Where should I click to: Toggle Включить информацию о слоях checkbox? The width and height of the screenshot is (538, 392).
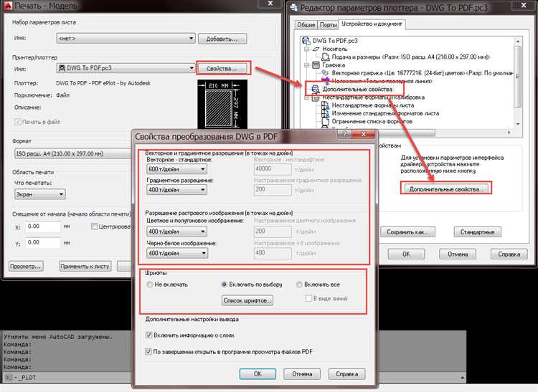coord(149,335)
